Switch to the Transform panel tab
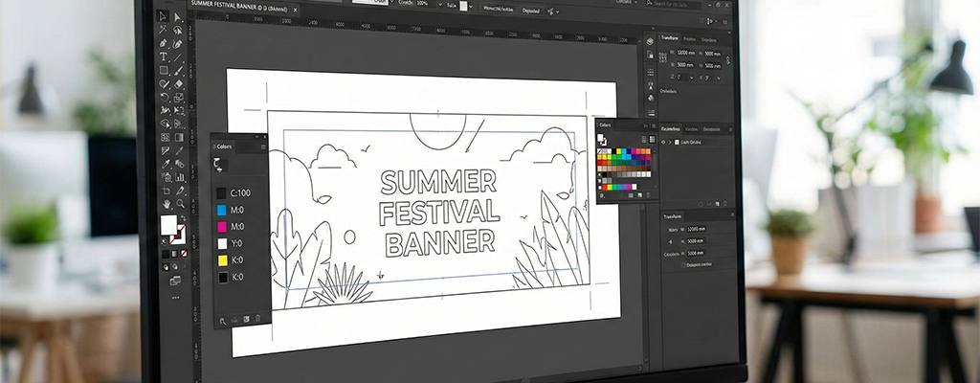 pos(670,37)
